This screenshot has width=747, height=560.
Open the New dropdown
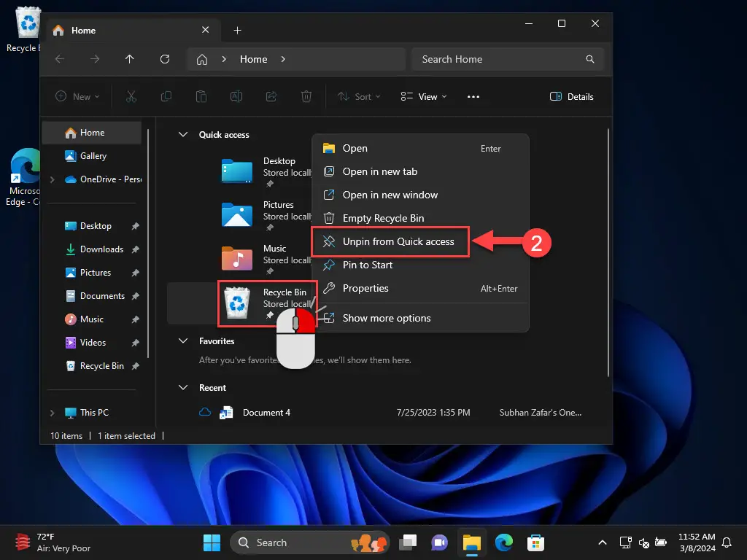(x=77, y=97)
